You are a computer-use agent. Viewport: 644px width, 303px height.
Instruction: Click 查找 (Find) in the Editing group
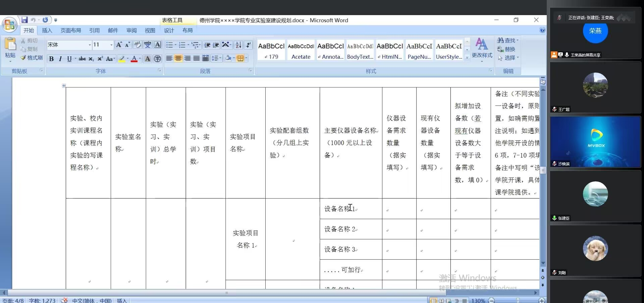pos(508,40)
